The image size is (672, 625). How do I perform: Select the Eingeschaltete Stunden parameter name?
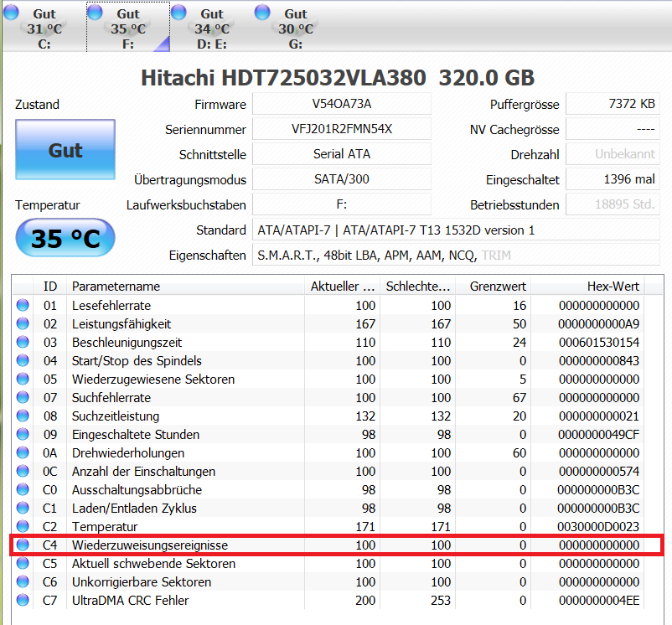(x=136, y=435)
